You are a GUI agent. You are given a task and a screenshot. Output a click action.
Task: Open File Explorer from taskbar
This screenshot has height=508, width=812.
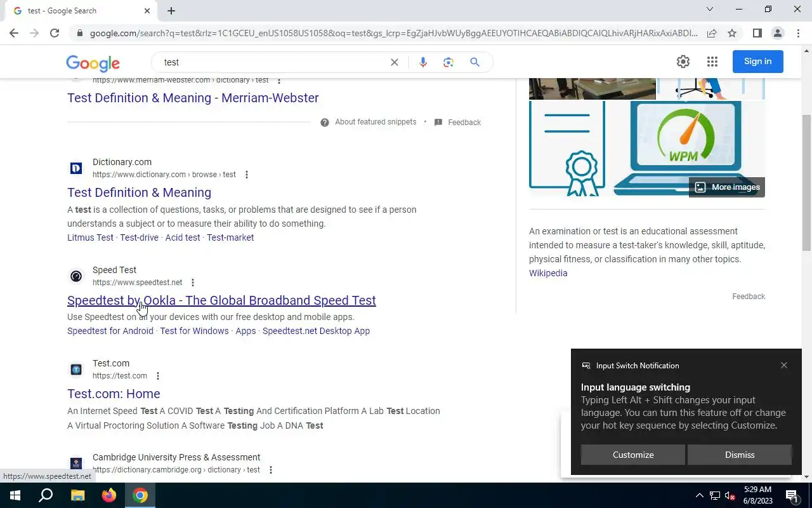point(77,495)
